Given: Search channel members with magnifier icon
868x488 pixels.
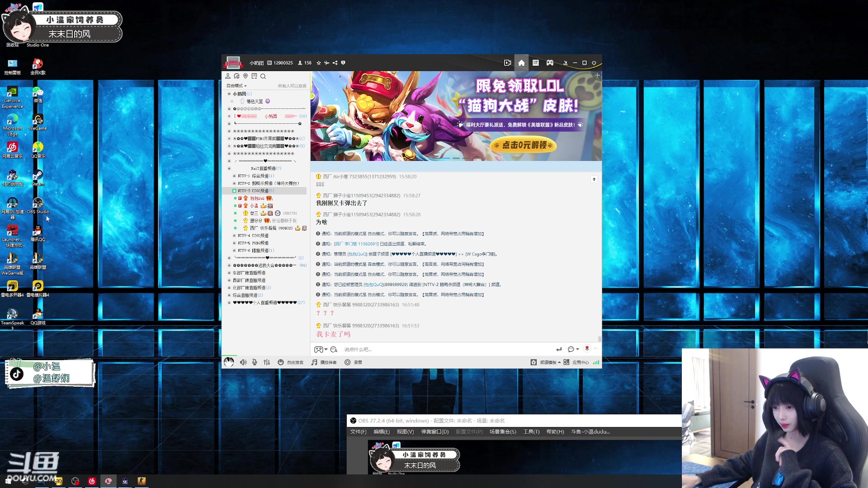Looking at the screenshot, I should point(263,76).
